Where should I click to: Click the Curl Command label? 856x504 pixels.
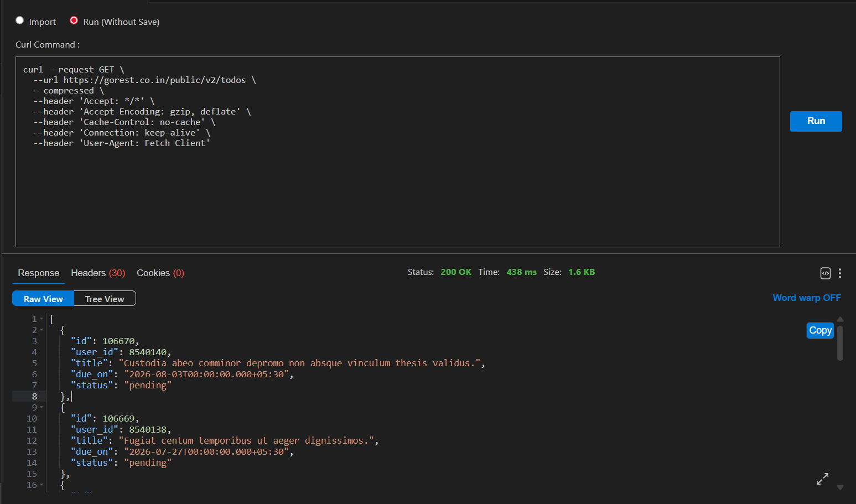tap(48, 45)
